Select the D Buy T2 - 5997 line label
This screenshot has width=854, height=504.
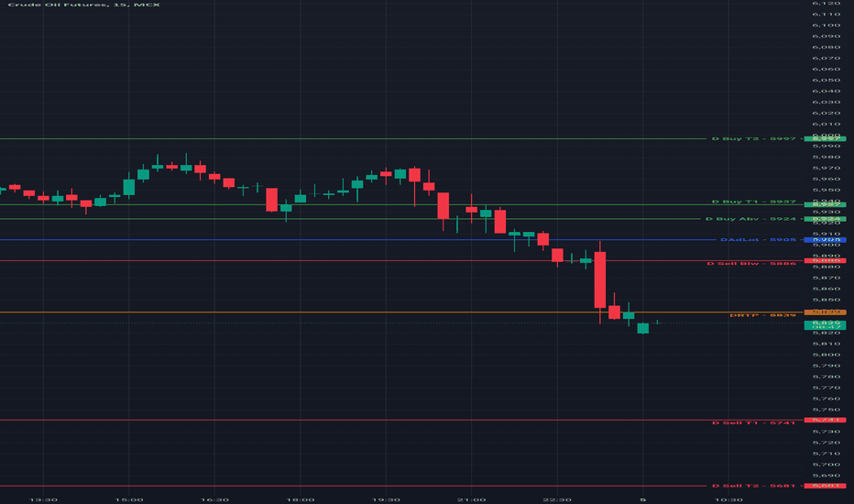(x=754, y=139)
